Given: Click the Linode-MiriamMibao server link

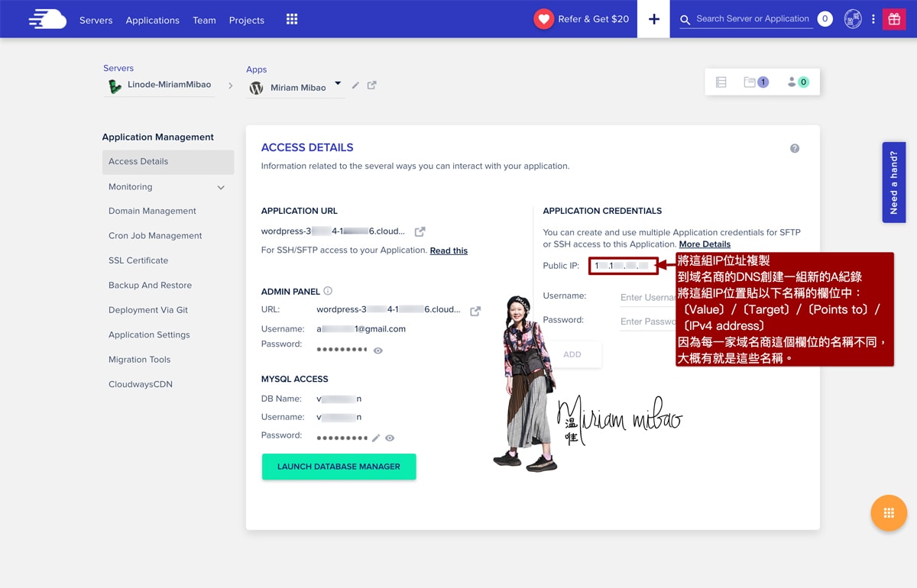Looking at the screenshot, I should coord(170,85).
